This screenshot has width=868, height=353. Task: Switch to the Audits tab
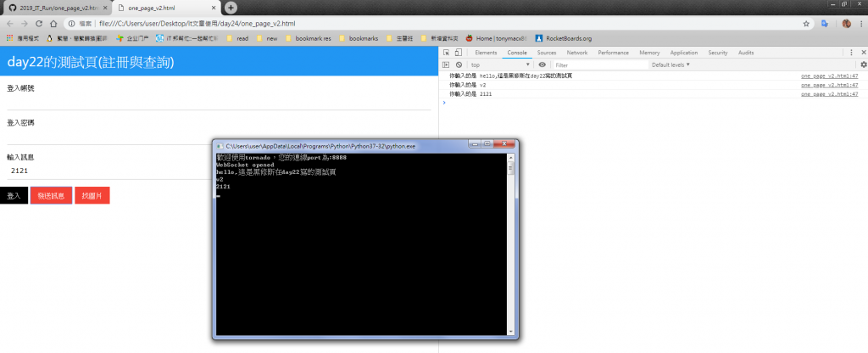[746, 53]
